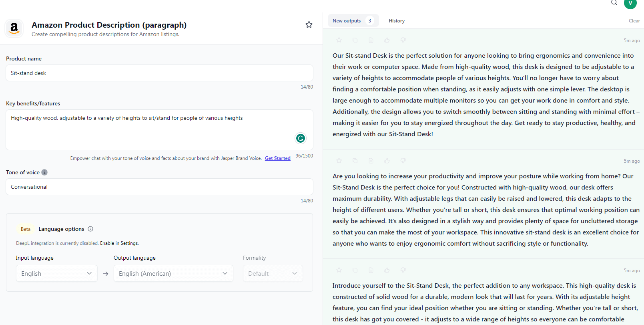The image size is (644, 325).
Task: Open in document the 'Introduce yourself' output
Action: tap(371, 270)
